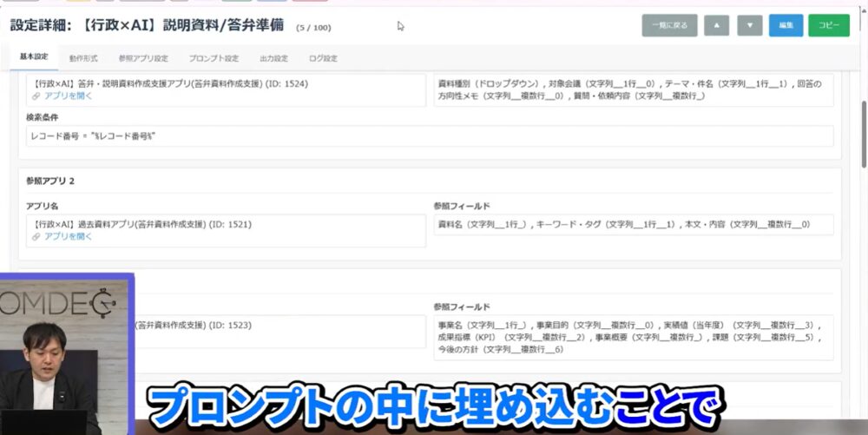
Task: Click the link icon beside app ID 1524
Action: tap(36, 96)
